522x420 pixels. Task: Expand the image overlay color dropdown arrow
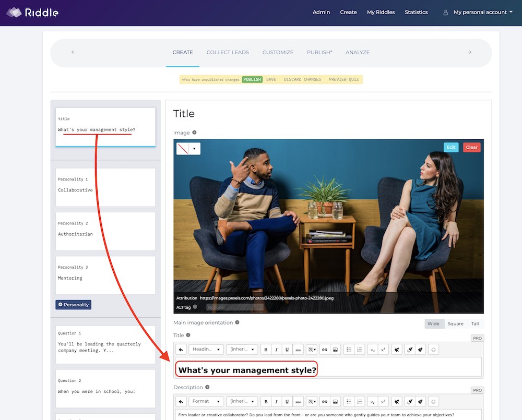pos(194,149)
